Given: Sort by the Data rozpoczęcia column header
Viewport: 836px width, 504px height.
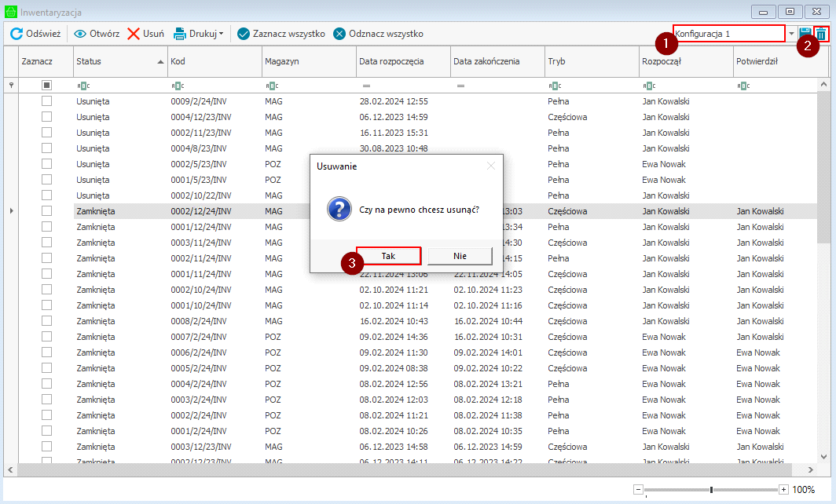Looking at the screenshot, I should point(403,61).
